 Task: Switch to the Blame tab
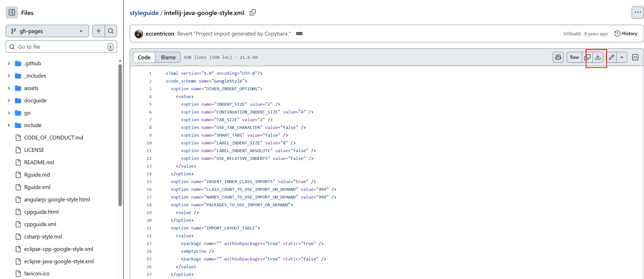[x=168, y=57]
